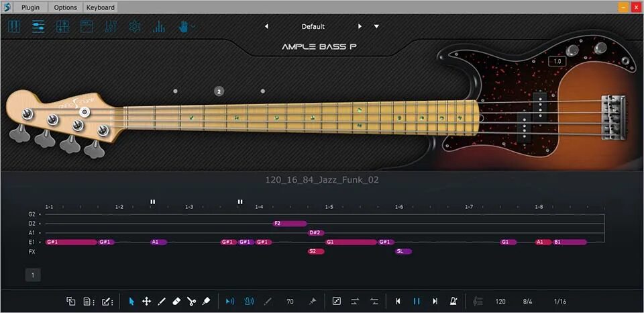Image resolution: width=644 pixels, height=313 pixels.
Task: Click the copy/duplicate squares icon
Action: (70, 302)
